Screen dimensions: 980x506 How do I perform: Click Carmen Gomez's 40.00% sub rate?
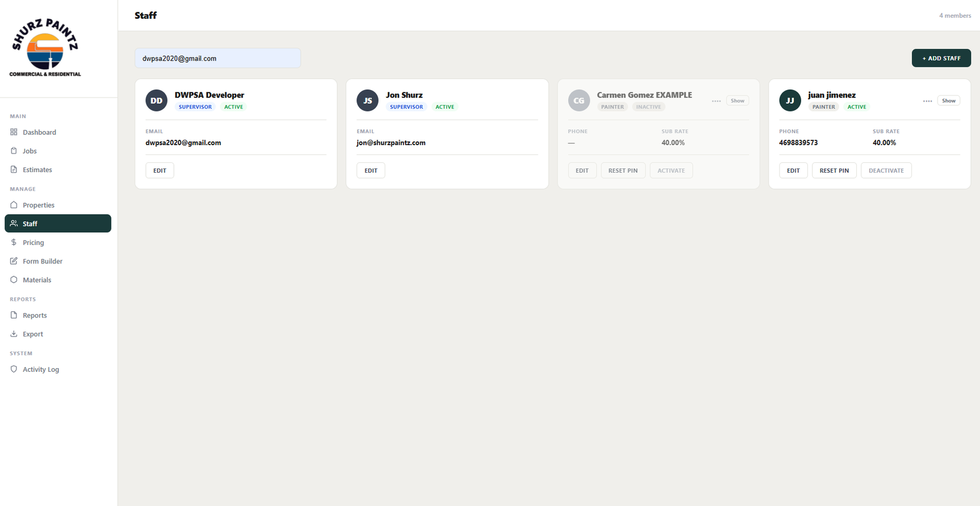(x=673, y=143)
